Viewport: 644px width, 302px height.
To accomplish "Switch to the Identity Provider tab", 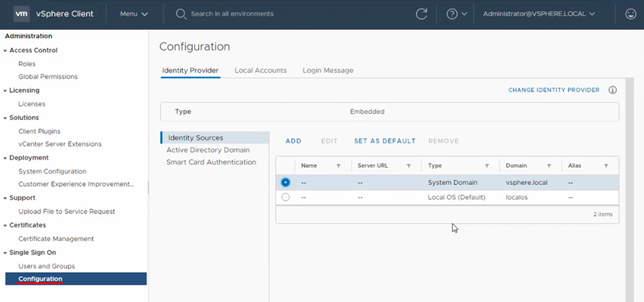I will pos(190,70).
